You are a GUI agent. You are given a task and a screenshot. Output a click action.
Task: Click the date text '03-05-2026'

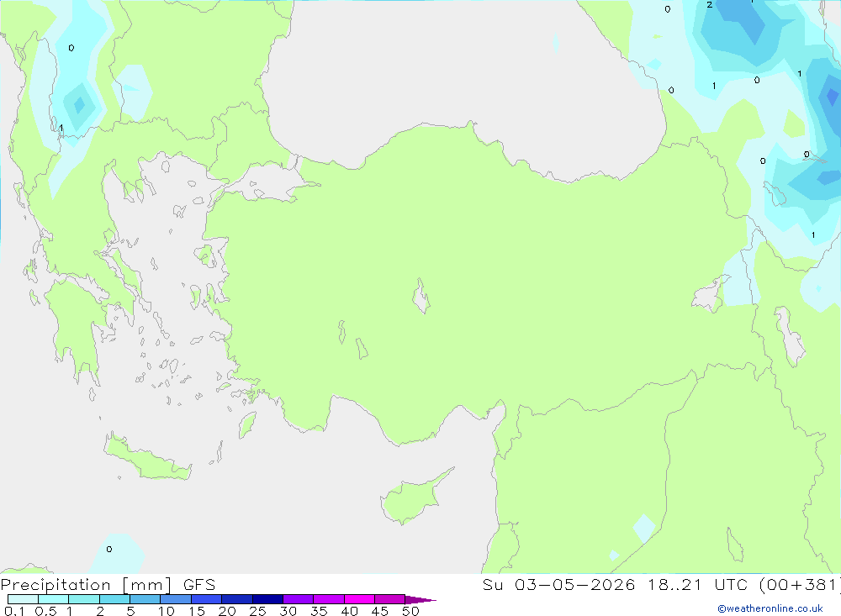575,584
